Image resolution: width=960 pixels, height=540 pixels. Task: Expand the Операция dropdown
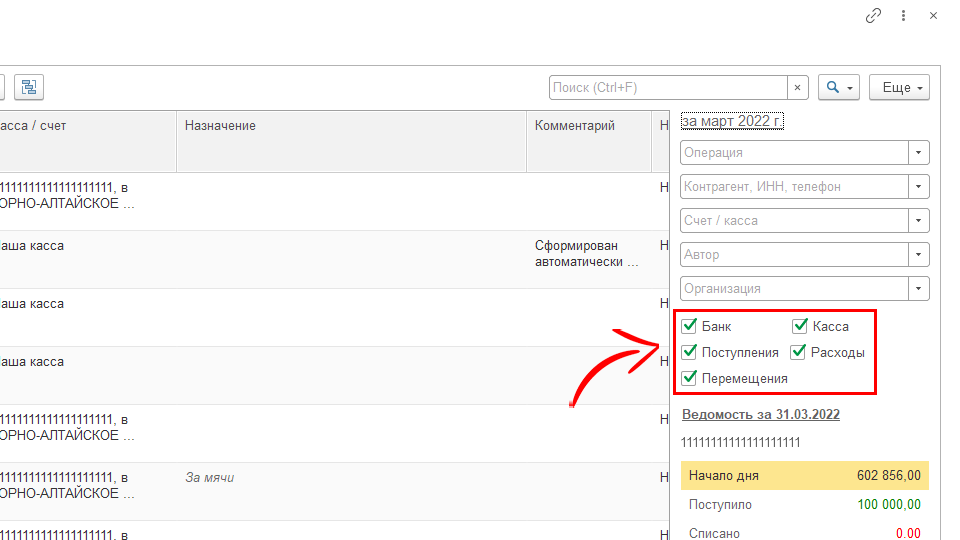tap(918, 153)
